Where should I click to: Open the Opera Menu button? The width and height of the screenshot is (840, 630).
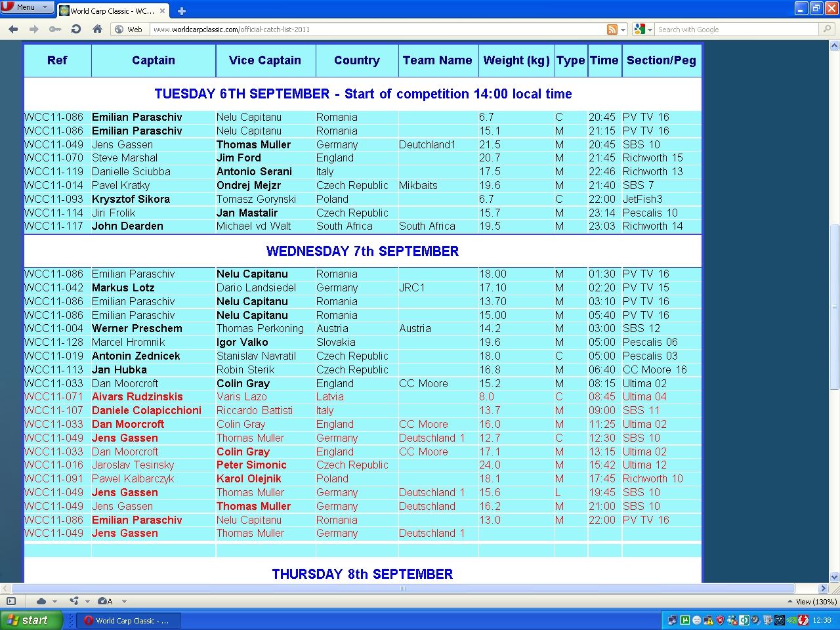(26, 7)
